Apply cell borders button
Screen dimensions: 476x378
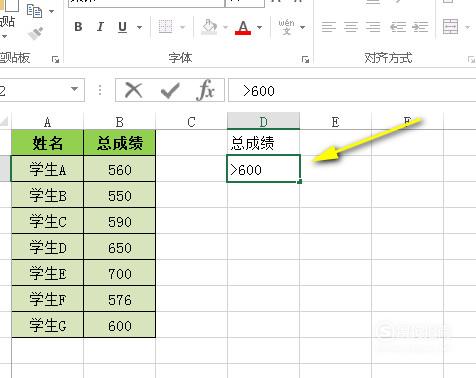tap(165, 27)
